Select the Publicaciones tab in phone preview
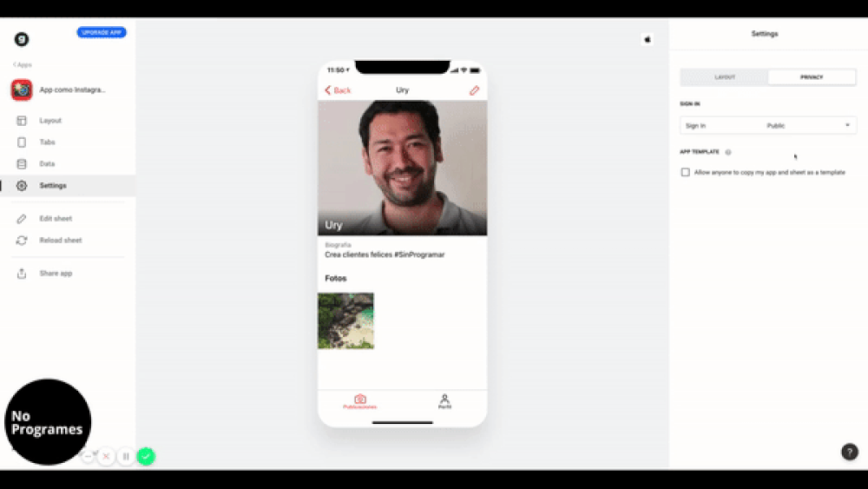The width and height of the screenshot is (868, 489). [x=360, y=401]
